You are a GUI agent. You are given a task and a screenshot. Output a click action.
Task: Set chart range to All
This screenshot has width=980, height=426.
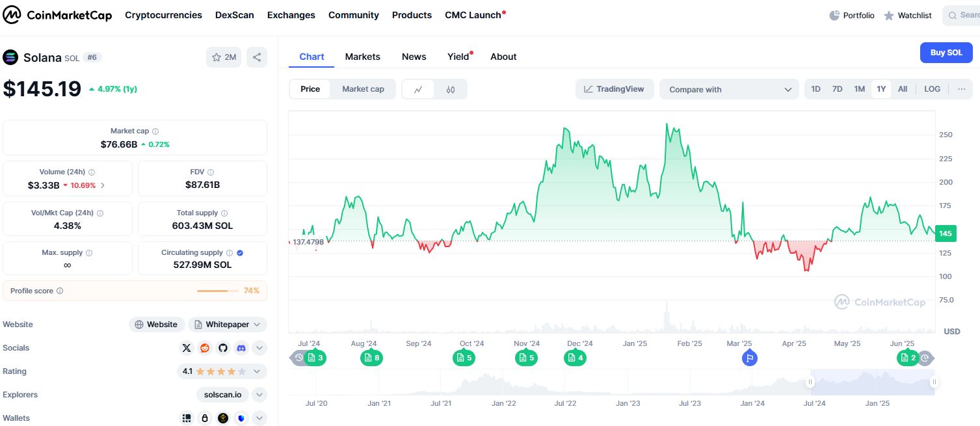pos(903,89)
